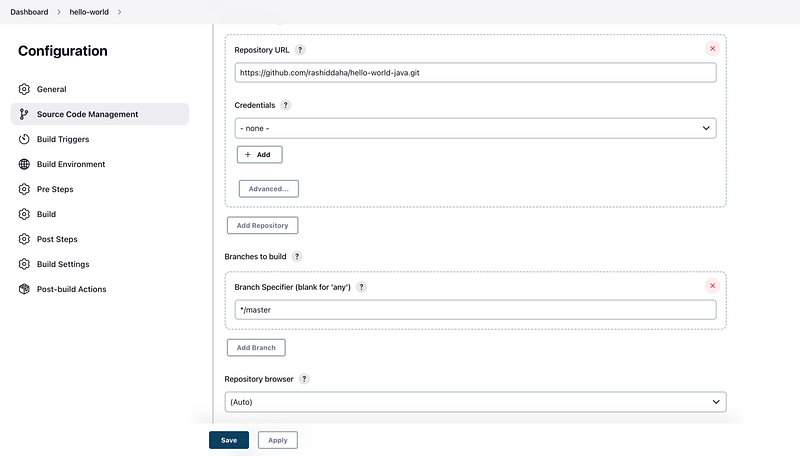Click the Add Repository button

263,225
